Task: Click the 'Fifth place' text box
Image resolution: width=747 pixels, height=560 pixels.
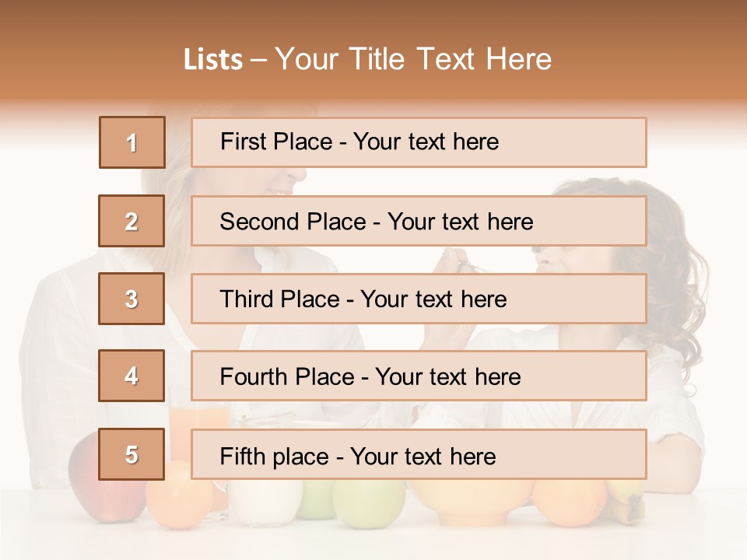Action: (419, 454)
